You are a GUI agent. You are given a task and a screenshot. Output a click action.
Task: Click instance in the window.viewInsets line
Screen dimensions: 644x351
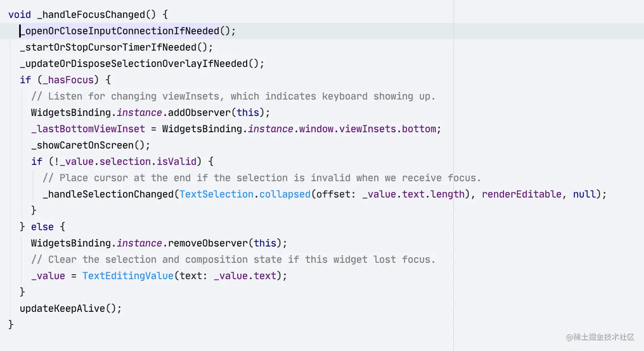pyautogui.click(x=270, y=129)
